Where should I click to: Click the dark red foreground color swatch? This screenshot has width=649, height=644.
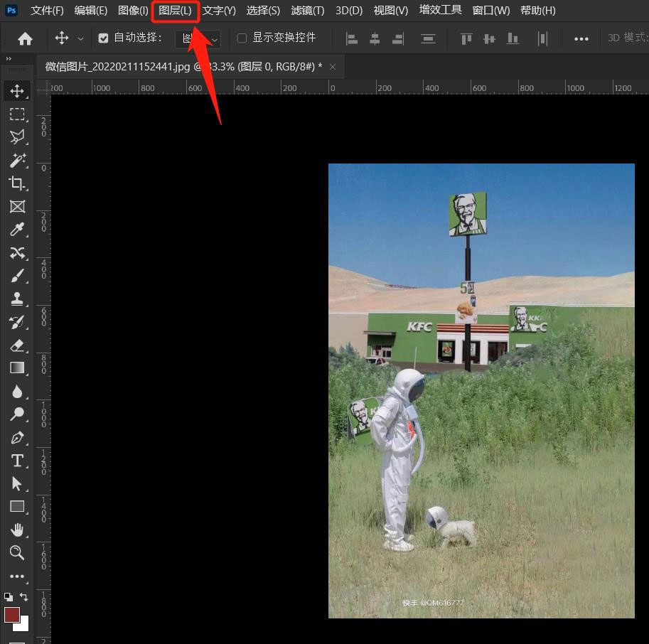click(x=11, y=615)
